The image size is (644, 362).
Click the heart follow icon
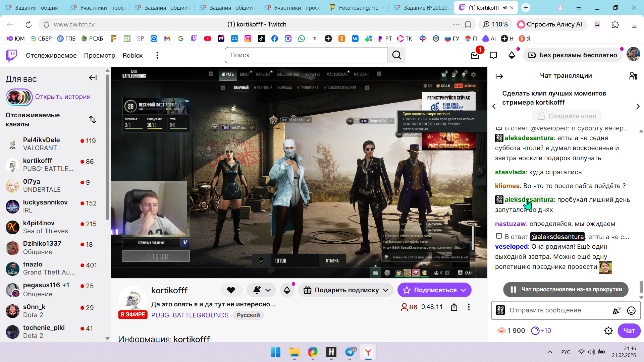(x=231, y=290)
